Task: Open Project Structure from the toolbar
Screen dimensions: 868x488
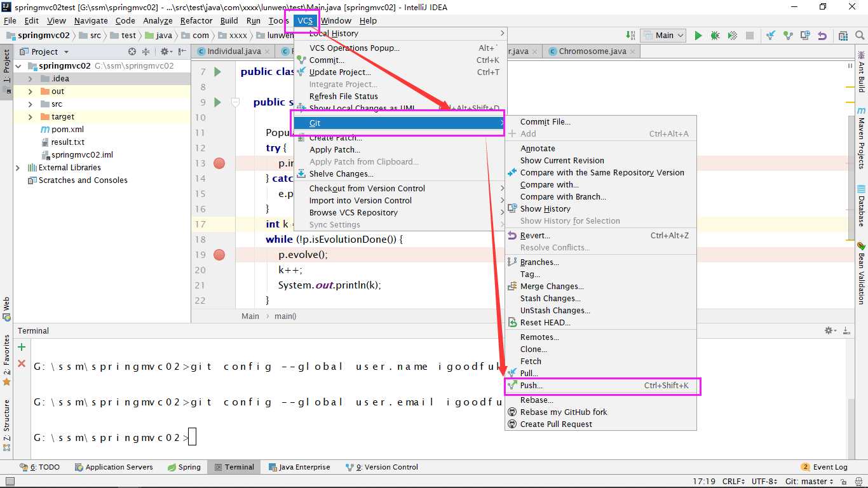Action: 843,36
